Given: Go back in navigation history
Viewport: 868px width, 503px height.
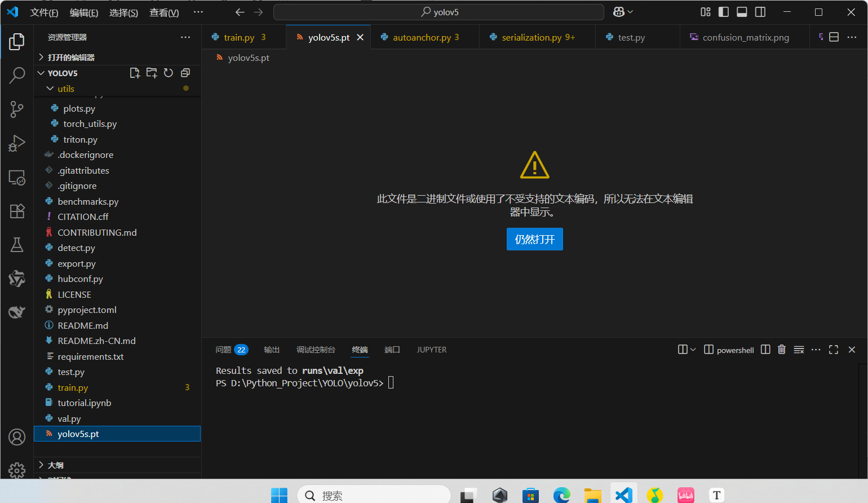Looking at the screenshot, I should 240,12.
